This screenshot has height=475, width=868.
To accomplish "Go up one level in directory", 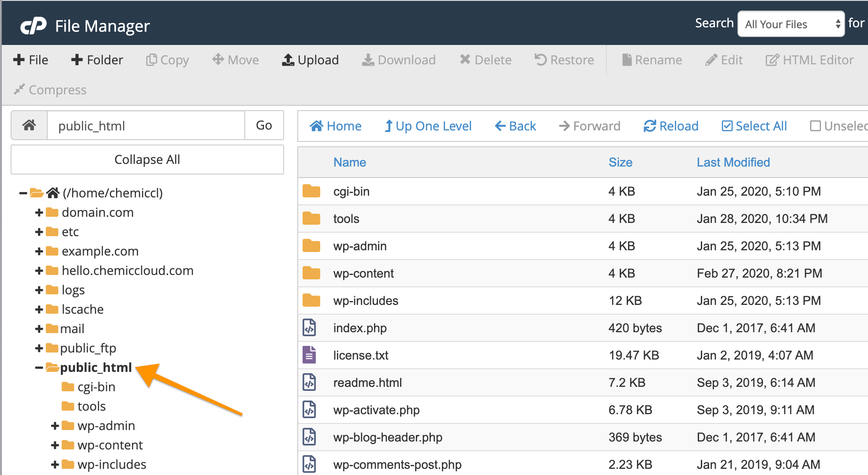I will click(428, 126).
